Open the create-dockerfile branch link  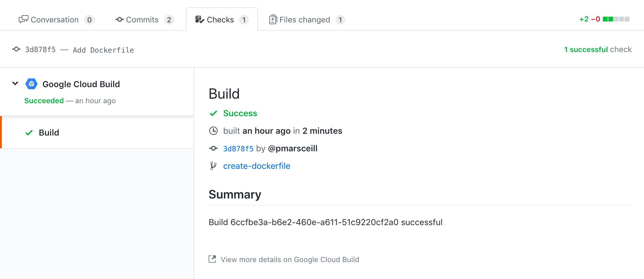(256, 166)
